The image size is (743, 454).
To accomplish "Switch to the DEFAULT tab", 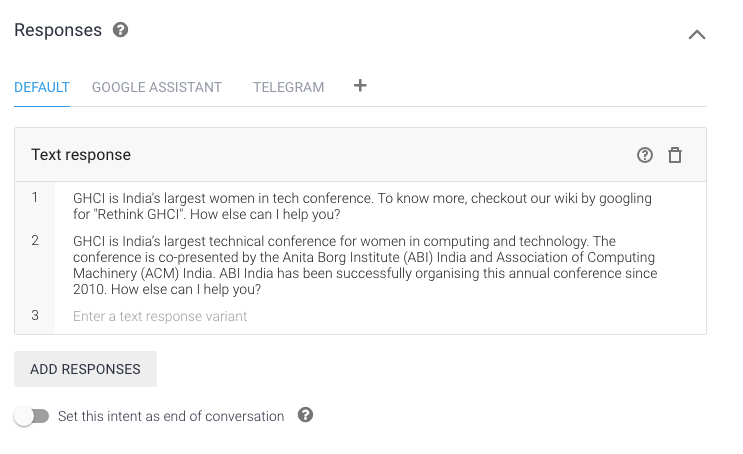I will (42, 87).
